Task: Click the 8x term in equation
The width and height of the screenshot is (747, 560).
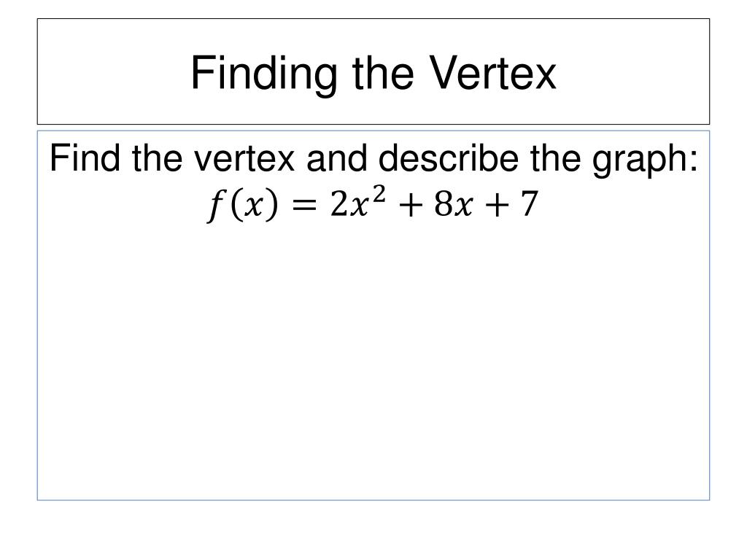Action: [453, 205]
